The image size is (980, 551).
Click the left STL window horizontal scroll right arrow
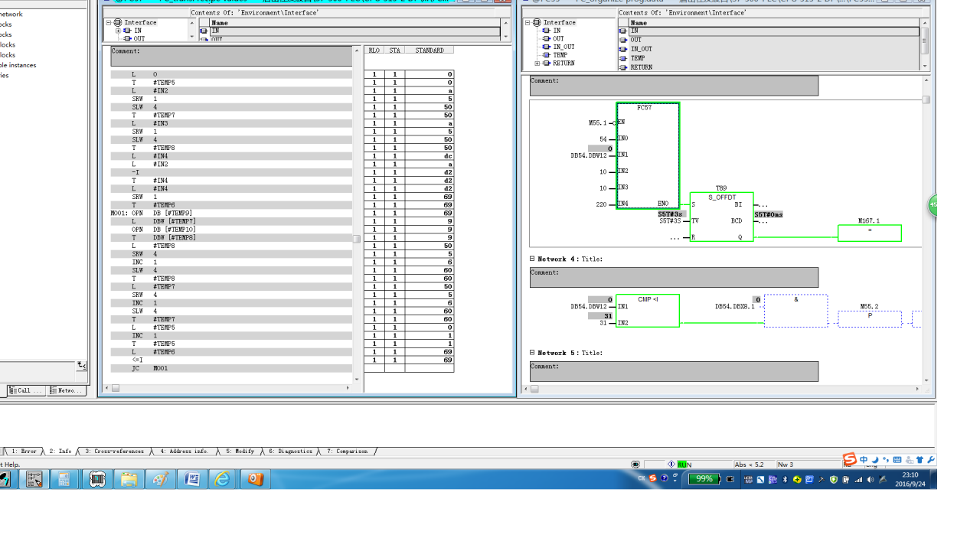[x=348, y=388]
